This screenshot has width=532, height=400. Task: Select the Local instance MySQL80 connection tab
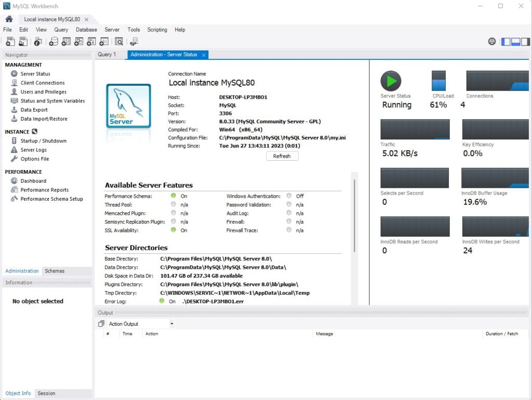52,19
